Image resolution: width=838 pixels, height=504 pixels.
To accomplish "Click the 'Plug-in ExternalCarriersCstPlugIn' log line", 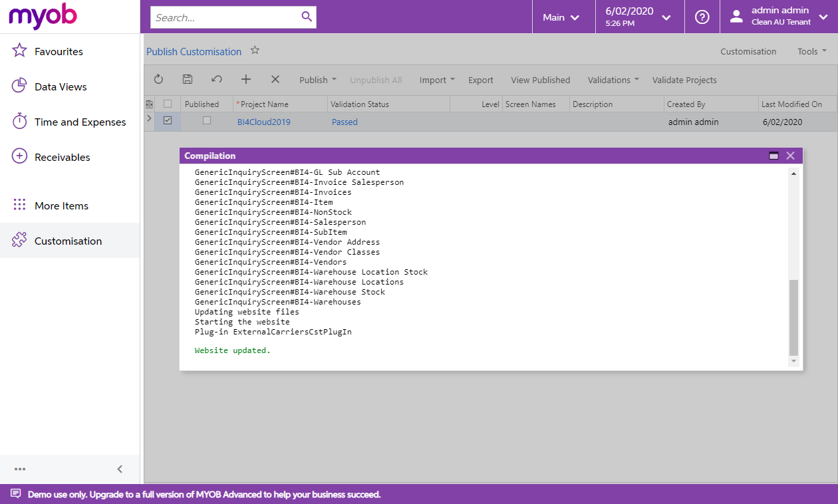I will 273,332.
